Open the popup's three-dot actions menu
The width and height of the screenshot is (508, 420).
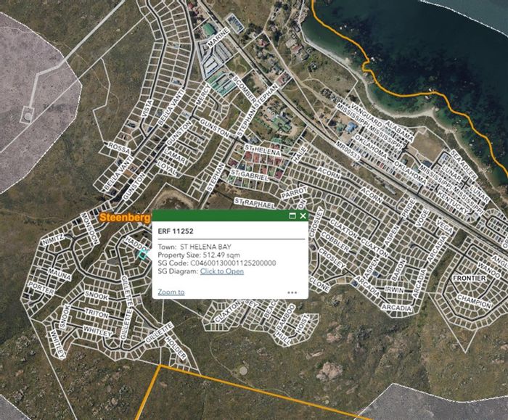coord(292,292)
